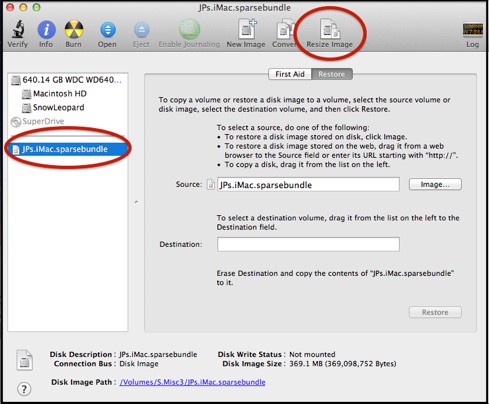Open help with the question mark button
The height and width of the screenshot is (404, 489).
[x=24, y=389]
